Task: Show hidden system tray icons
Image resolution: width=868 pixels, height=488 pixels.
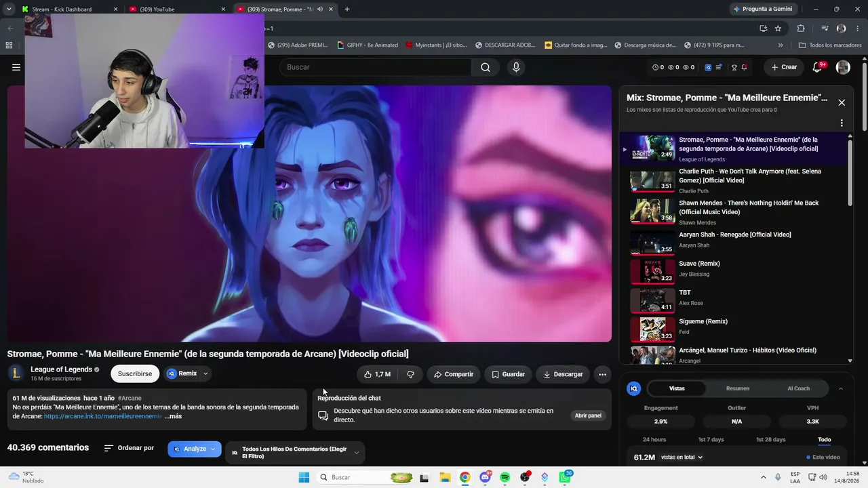Action: (x=763, y=477)
